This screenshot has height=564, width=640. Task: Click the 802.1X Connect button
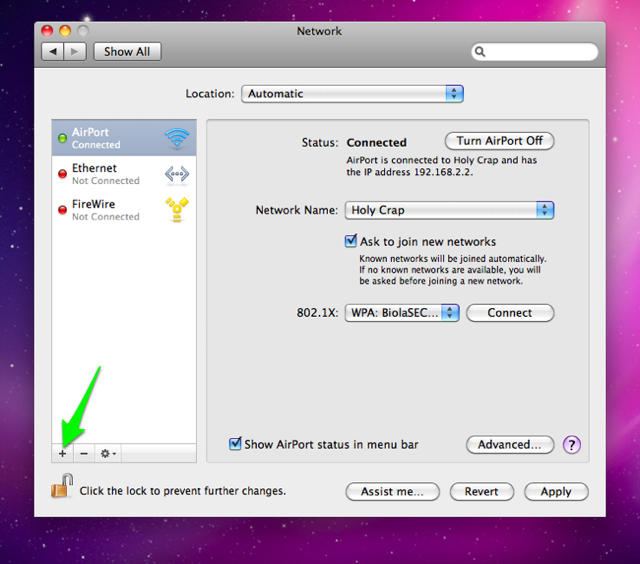(x=510, y=313)
